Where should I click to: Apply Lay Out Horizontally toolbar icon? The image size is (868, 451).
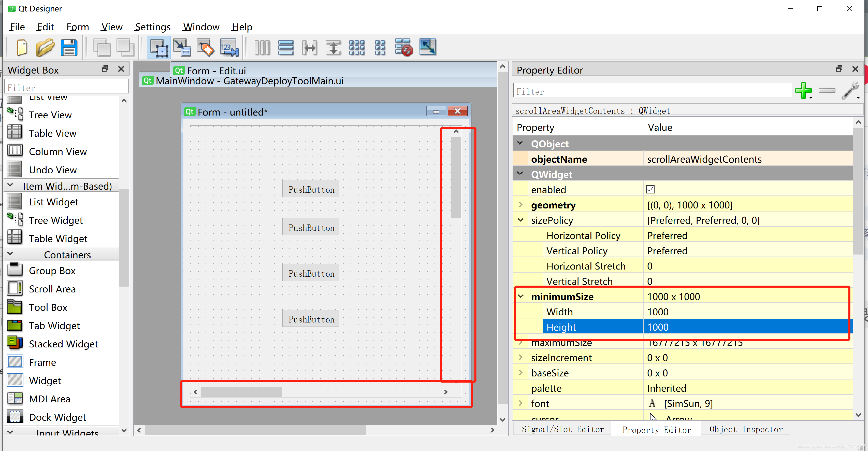pos(262,48)
